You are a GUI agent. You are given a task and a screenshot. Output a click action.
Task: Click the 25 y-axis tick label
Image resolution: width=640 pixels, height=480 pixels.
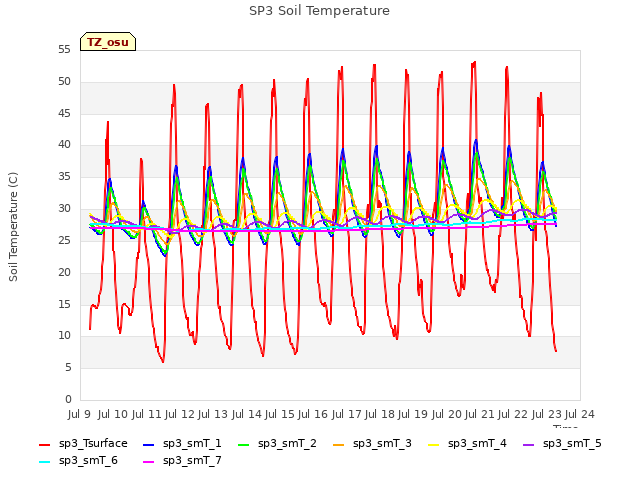(x=64, y=240)
